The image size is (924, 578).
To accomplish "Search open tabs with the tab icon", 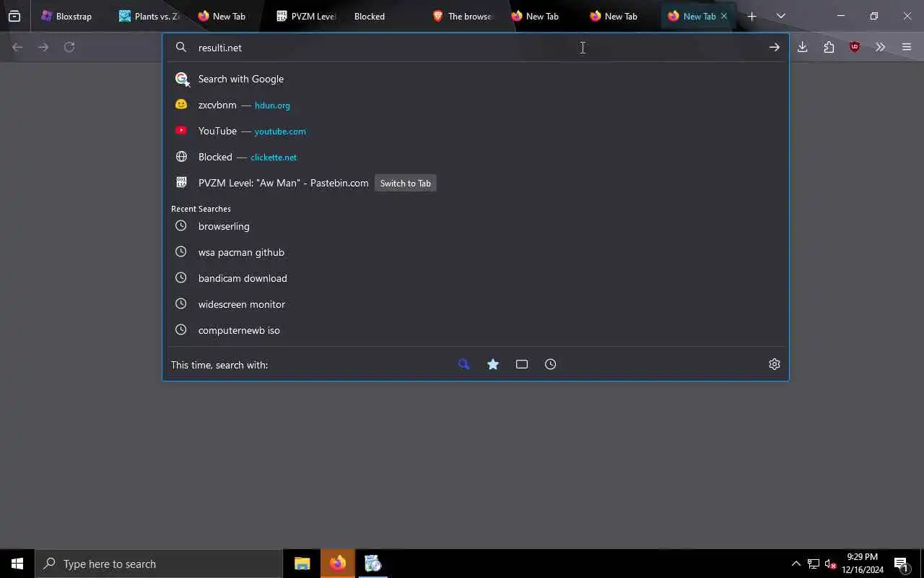I will (x=522, y=364).
